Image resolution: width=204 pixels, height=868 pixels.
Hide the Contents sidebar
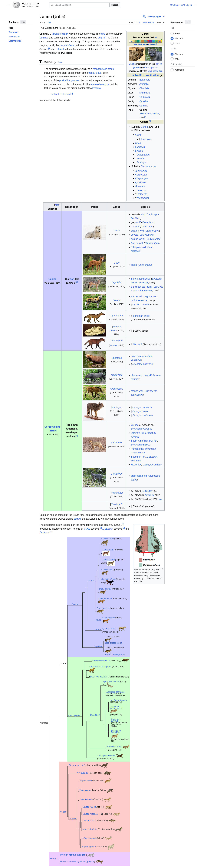pos(23,22)
